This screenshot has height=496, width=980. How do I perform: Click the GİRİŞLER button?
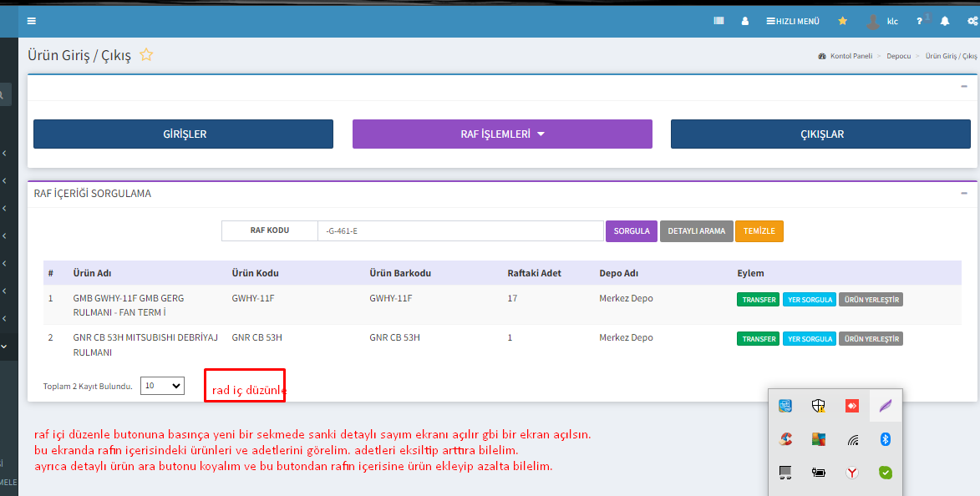point(183,134)
